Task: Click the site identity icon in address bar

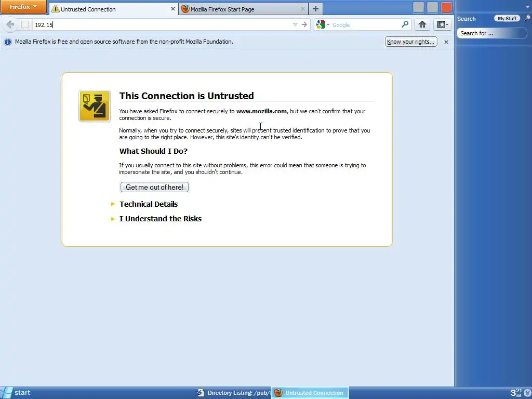Action: tap(25, 24)
